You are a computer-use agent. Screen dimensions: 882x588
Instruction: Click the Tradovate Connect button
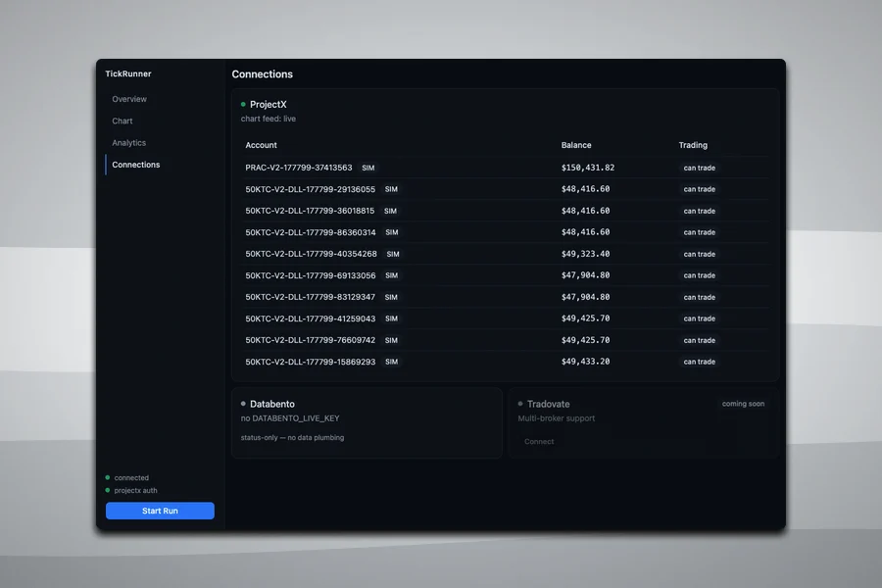click(539, 442)
